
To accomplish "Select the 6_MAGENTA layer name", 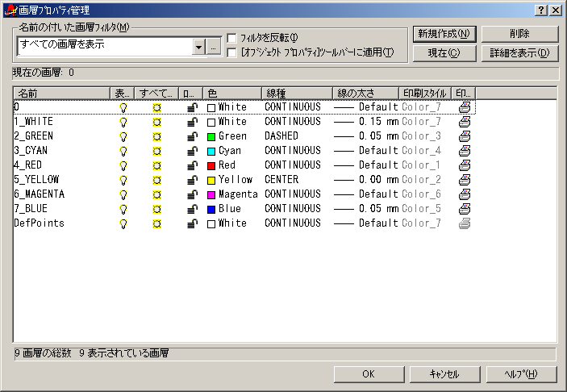I will point(39,194).
